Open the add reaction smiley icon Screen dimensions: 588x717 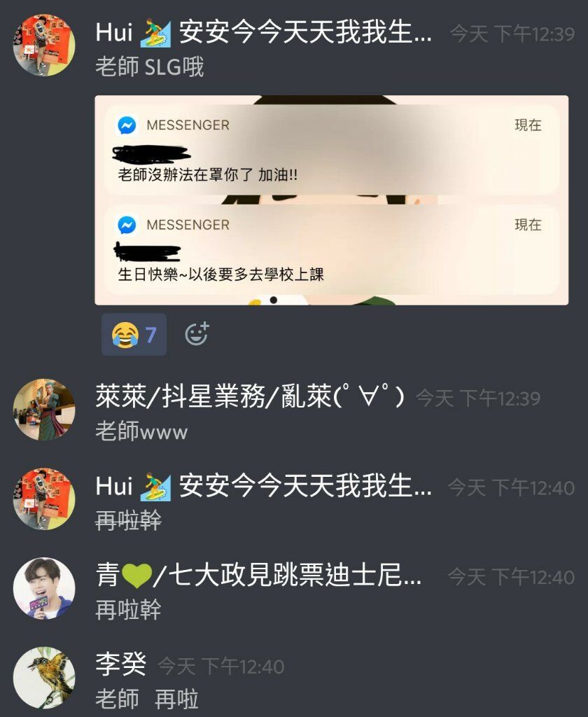click(197, 334)
